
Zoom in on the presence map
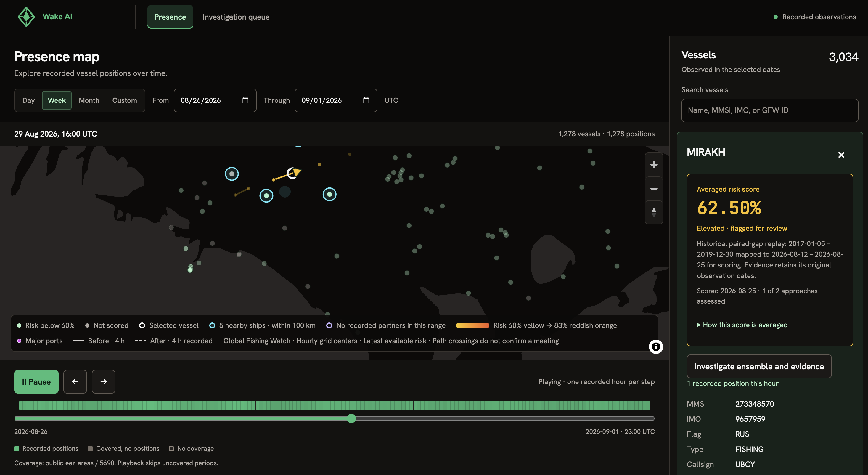pyautogui.click(x=654, y=165)
